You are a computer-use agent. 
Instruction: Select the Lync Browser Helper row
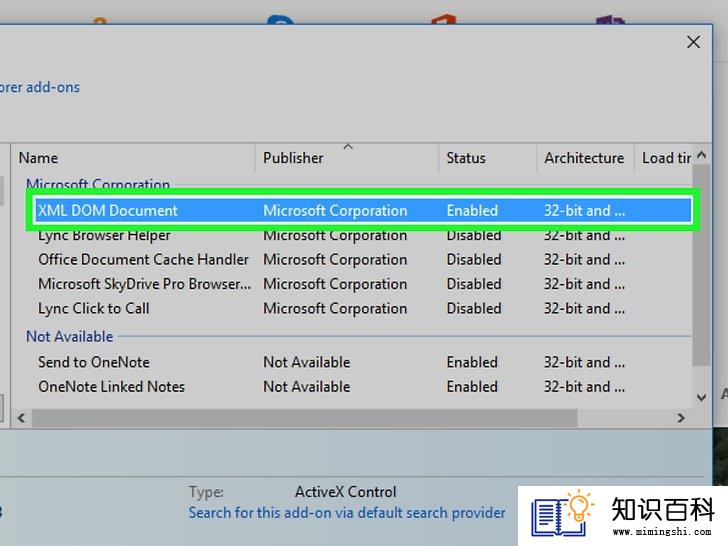tap(363, 235)
